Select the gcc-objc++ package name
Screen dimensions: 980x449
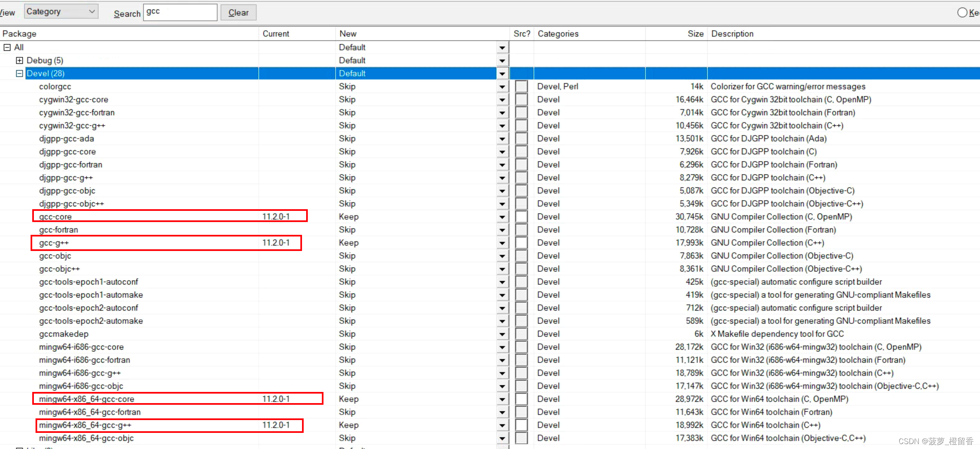click(59, 269)
